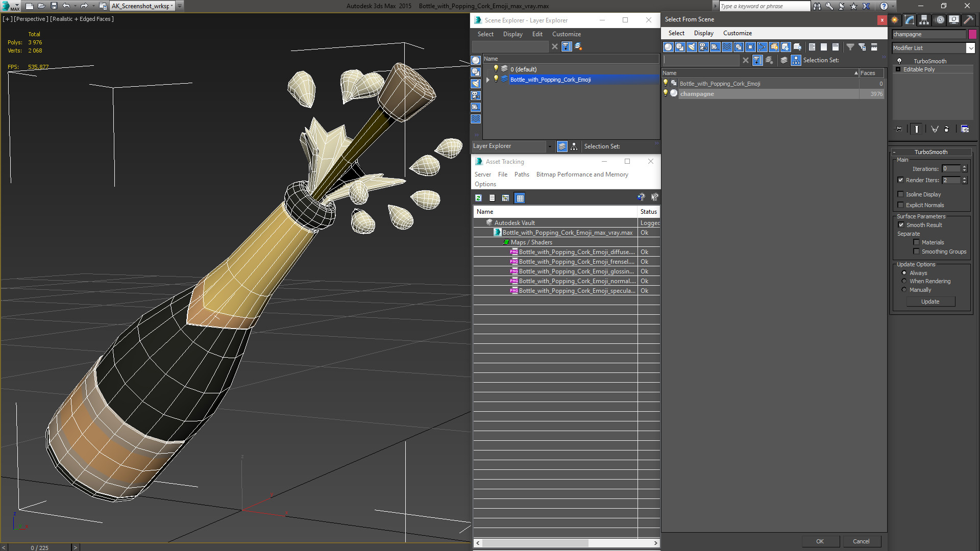Toggle Display Bone Objects filter icon
Viewport: 980px width, 551px height.
pos(762,47)
